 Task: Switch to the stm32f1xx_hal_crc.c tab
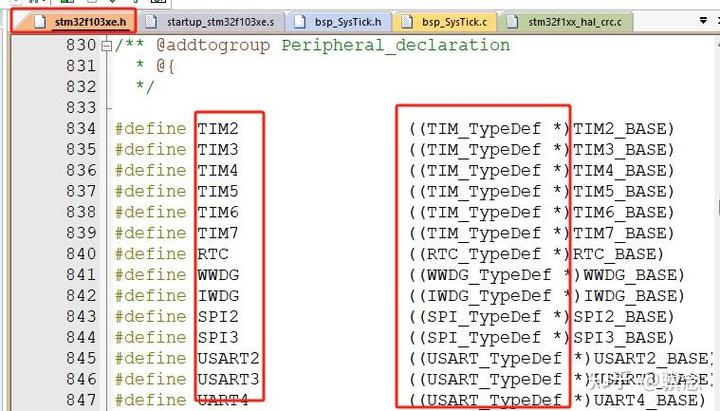pos(566,22)
